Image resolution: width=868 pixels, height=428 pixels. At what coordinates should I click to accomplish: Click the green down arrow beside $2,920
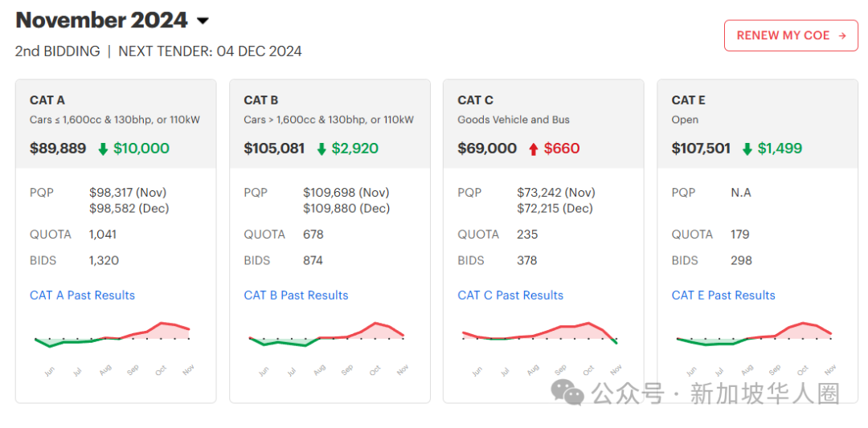tap(321, 149)
